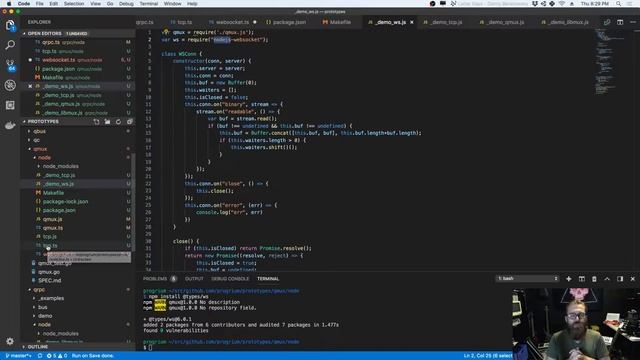Close _demo_ws.js entry in Open Editors
The height and width of the screenshot is (360, 640).
(x=30, y=86)
